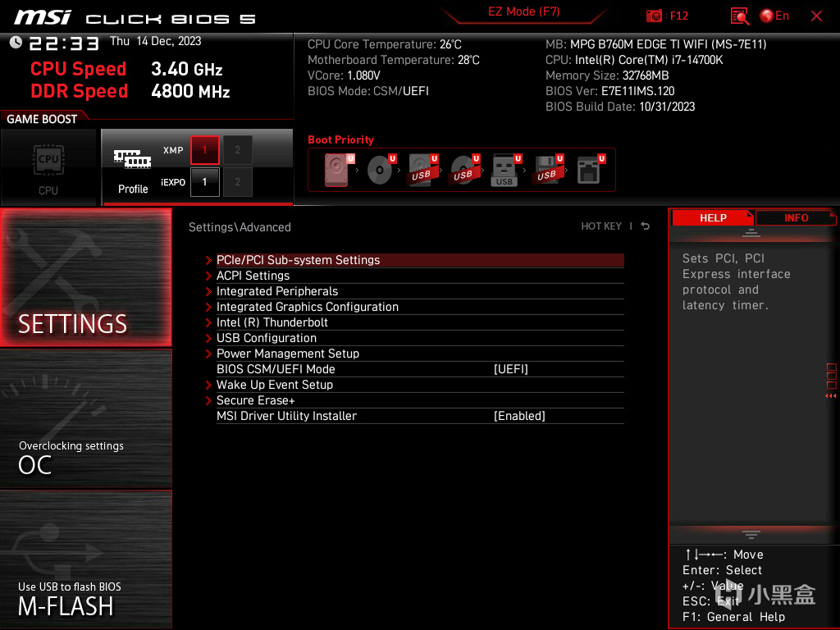Open Integrated Graphics Configuration

(x=420, y=307)
